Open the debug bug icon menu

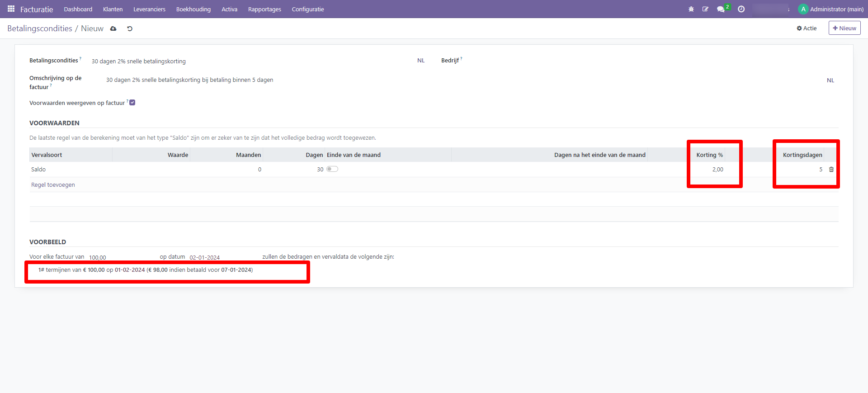point(691,9)
